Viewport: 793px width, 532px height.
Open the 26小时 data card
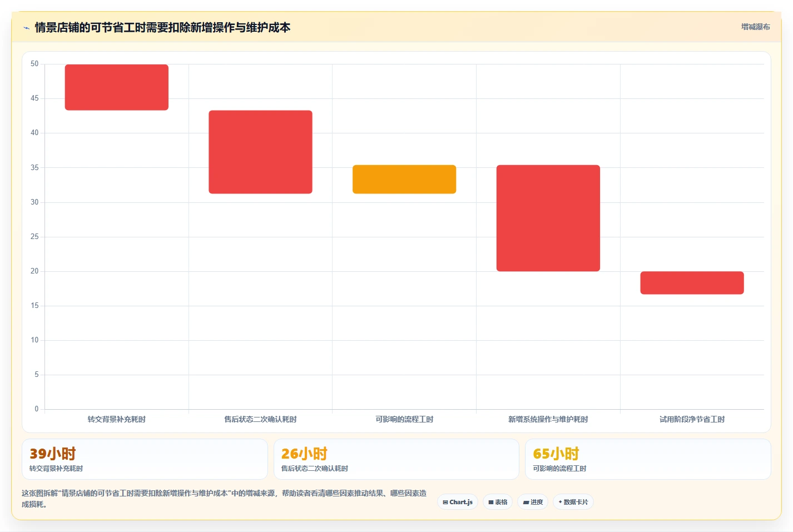tap(396, 459)
